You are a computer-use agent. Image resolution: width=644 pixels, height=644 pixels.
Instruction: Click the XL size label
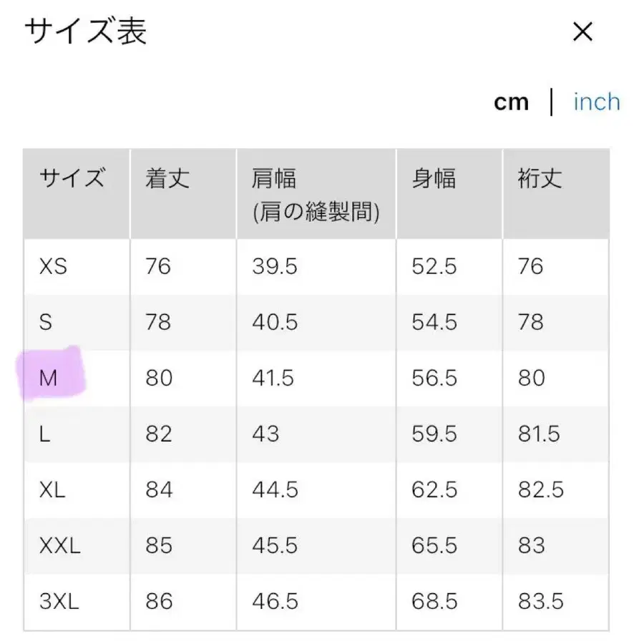51,490
